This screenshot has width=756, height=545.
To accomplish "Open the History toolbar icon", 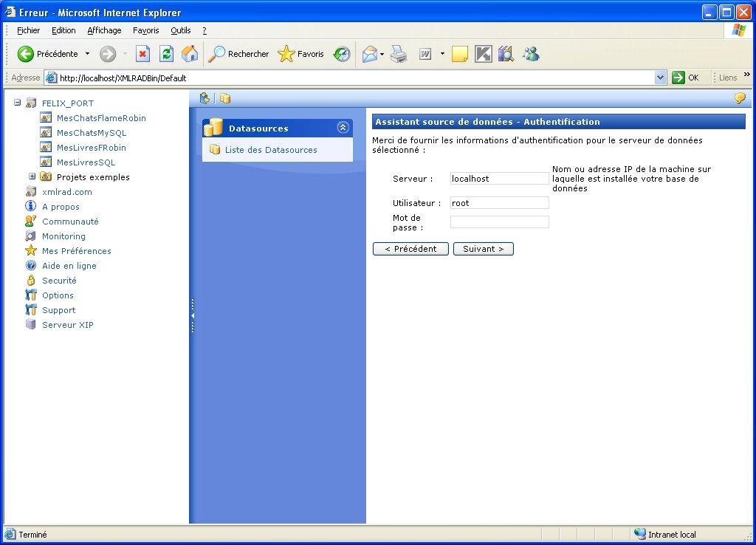I will 342,54.
